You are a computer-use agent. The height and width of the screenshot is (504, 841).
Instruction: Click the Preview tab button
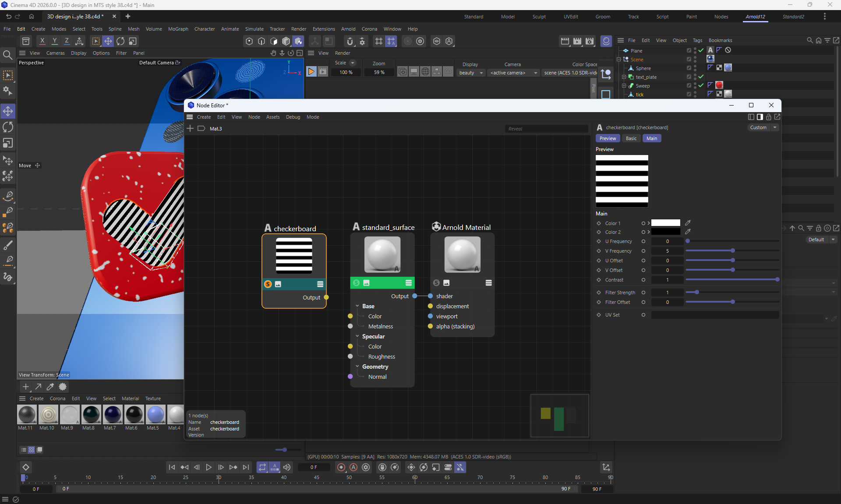click(x=608, y=138)
